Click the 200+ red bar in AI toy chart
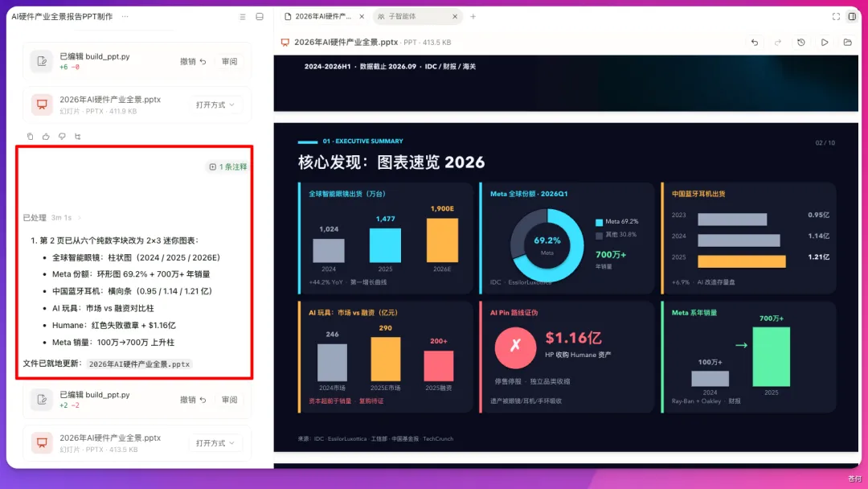The image size is (868, 489). (x=439, y=365)
